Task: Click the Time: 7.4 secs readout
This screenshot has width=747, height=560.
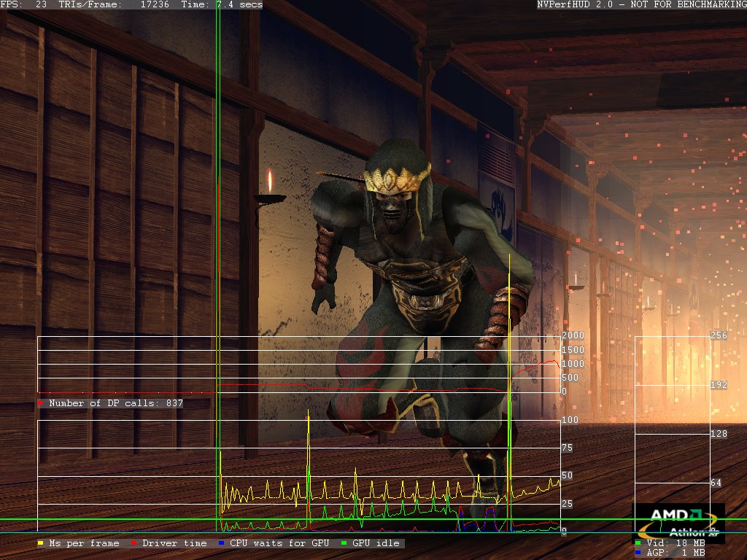Action: pyautogui.click(x=222, y=4)
